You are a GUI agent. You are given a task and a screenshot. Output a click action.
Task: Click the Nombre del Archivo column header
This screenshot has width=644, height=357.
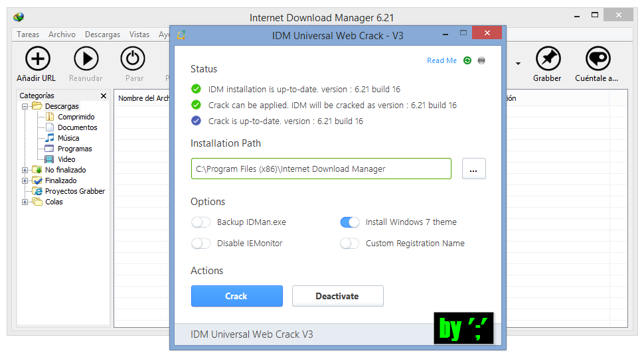tap(143, 98)
